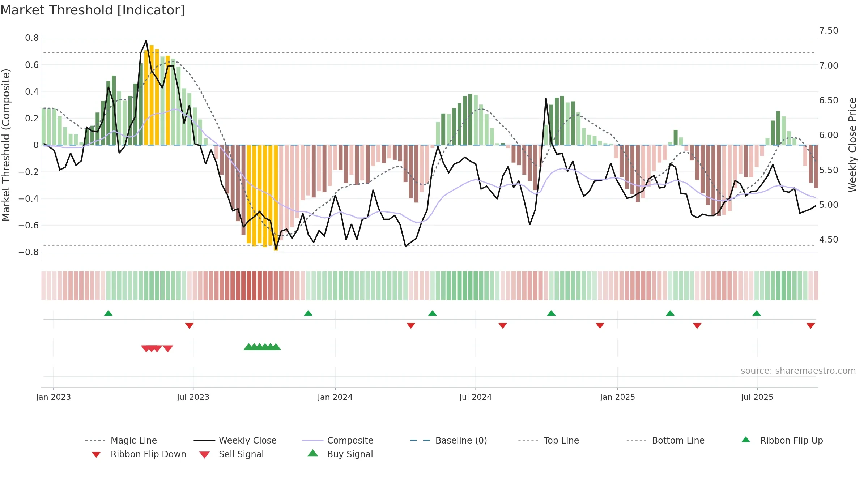Click the Market Threshold (Composite) axis title
This screenshot has width=868, height=488.
(x=6, y=145)
